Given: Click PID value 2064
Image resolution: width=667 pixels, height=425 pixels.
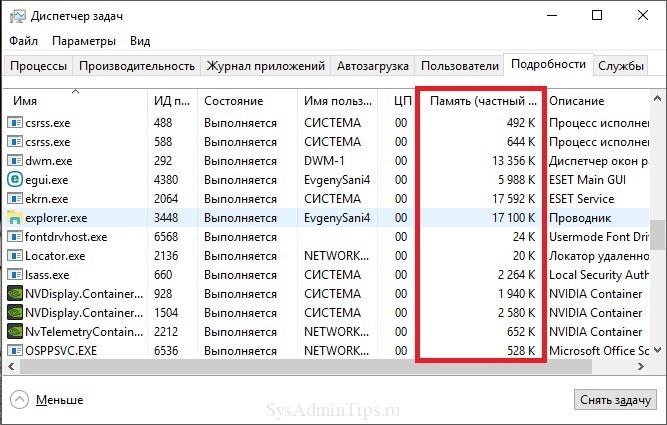Looking at the screenshot, I should tap(166, 199).
